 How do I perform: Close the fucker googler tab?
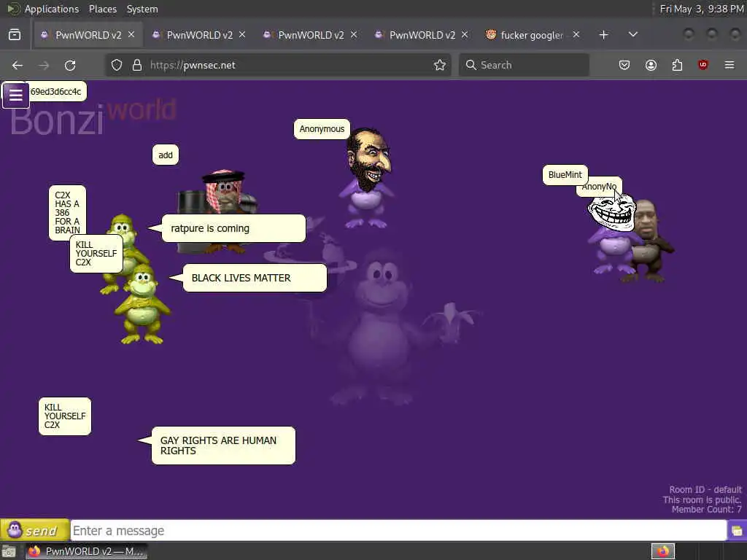tap(576, 34)
